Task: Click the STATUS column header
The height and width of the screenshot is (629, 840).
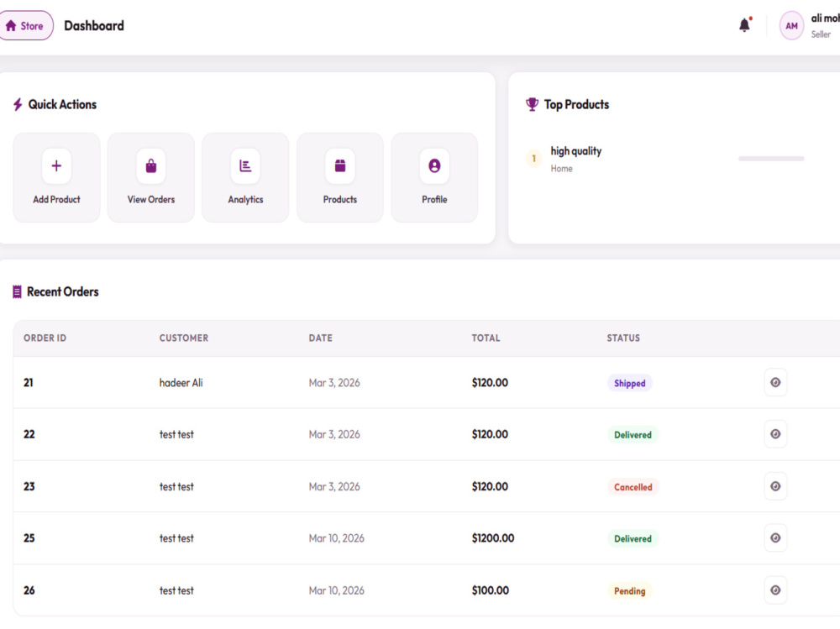Action: tap(623, 338)
